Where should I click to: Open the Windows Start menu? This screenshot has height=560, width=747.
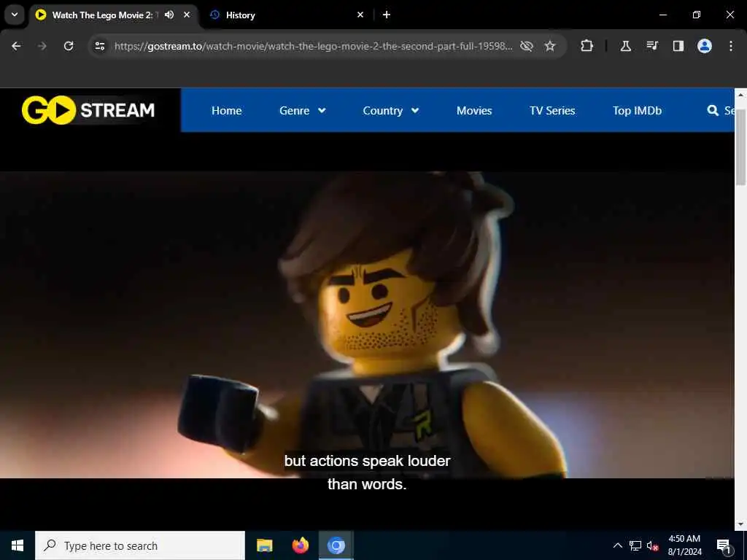[x=18, y=545]
